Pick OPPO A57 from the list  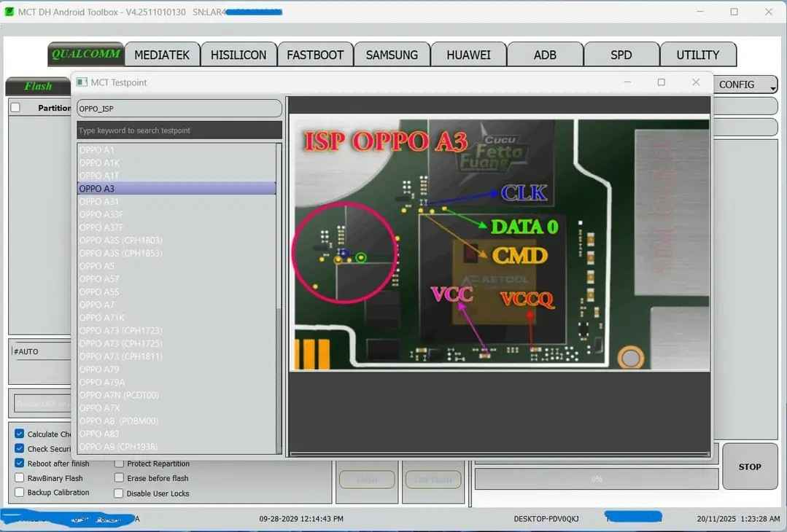[x=177, y=279]
